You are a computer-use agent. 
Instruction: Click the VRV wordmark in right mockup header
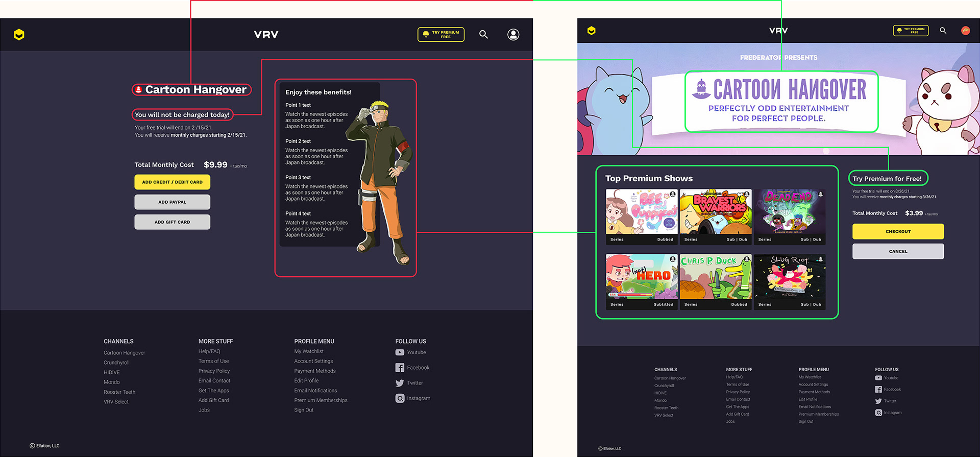click(x=778, y=31)
